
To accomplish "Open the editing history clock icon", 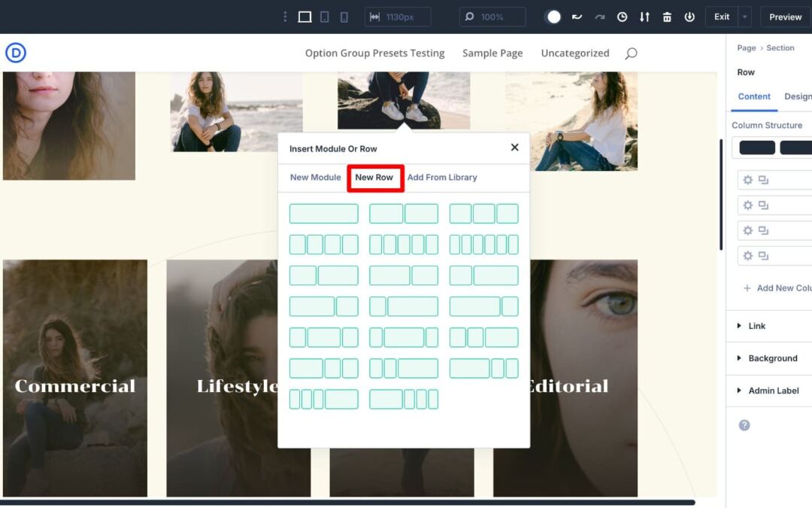I will point(622,17).
